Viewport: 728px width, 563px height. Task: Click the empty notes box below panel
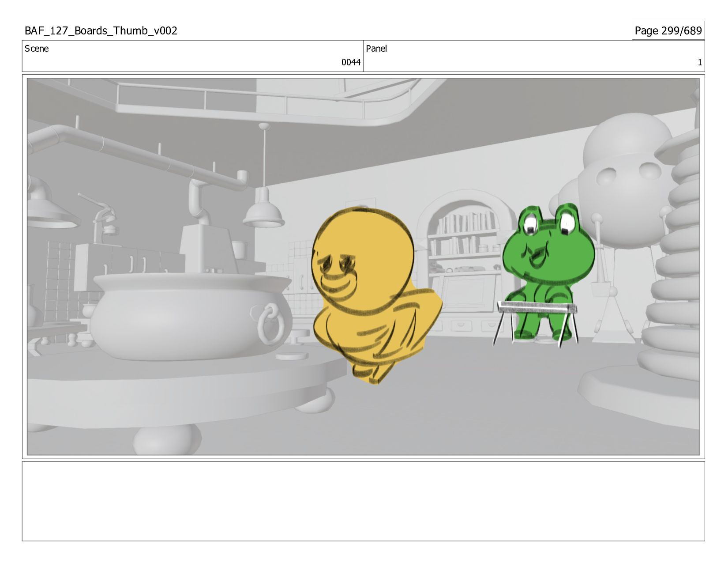363,501
